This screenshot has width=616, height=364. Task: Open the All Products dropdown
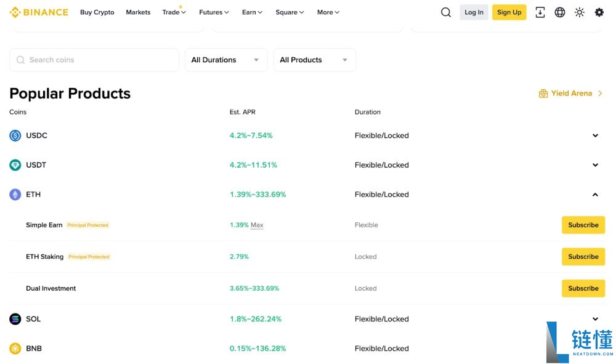314,60
